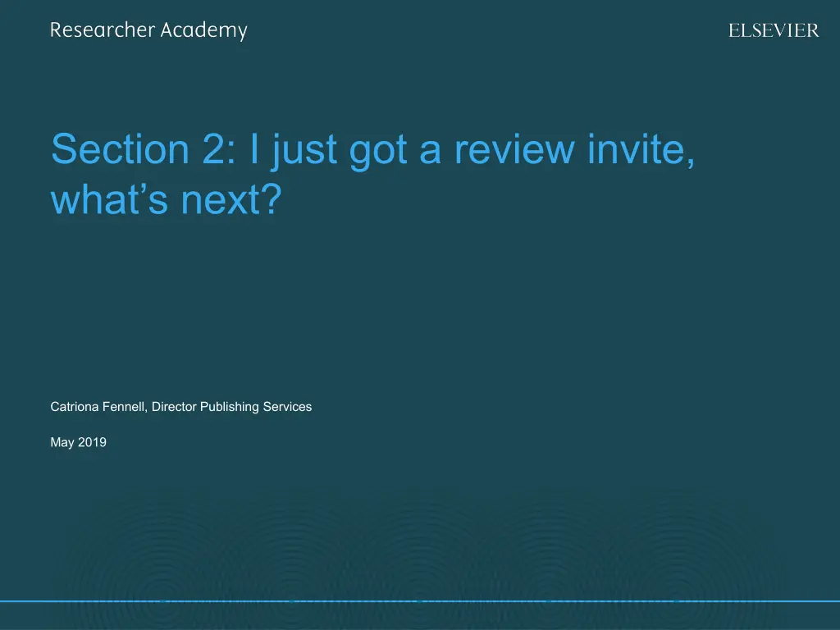Click the blue horizontal line at slide bottom
Screen dimensions: 840x630
click(x=420, y=600)
